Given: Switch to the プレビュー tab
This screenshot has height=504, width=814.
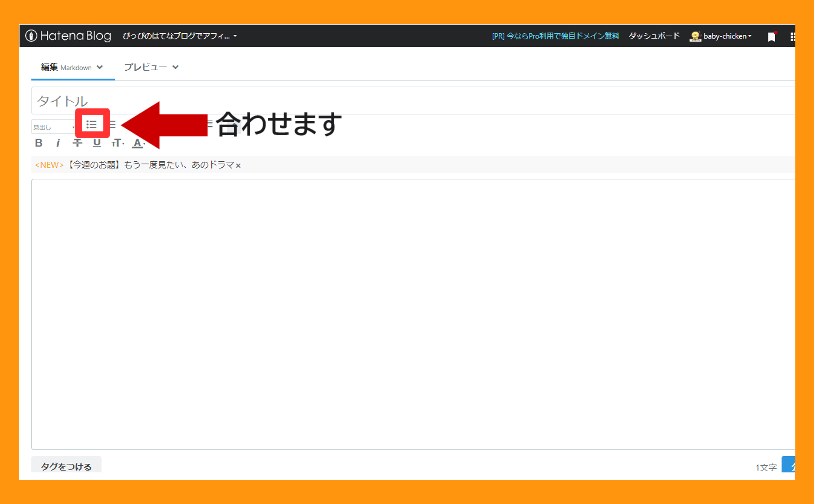Looking at the screenshot, I should click(x=145, y=67).
